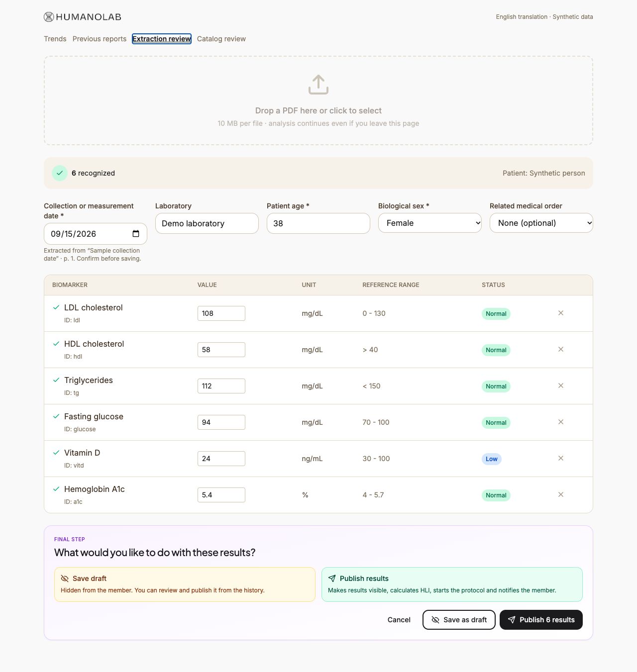637x672 pixels.
Task: Open the Previous reports tab
Action: (100, 39)
